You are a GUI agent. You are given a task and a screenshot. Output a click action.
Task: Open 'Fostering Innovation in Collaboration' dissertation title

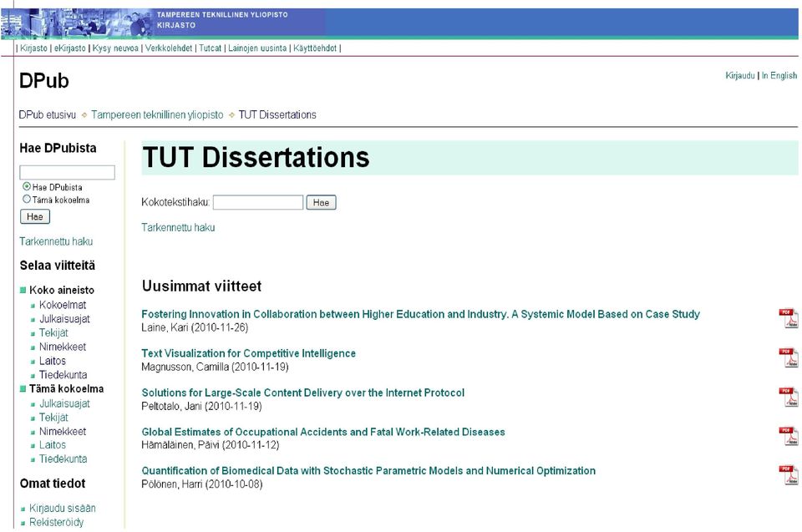pos(420,314)
